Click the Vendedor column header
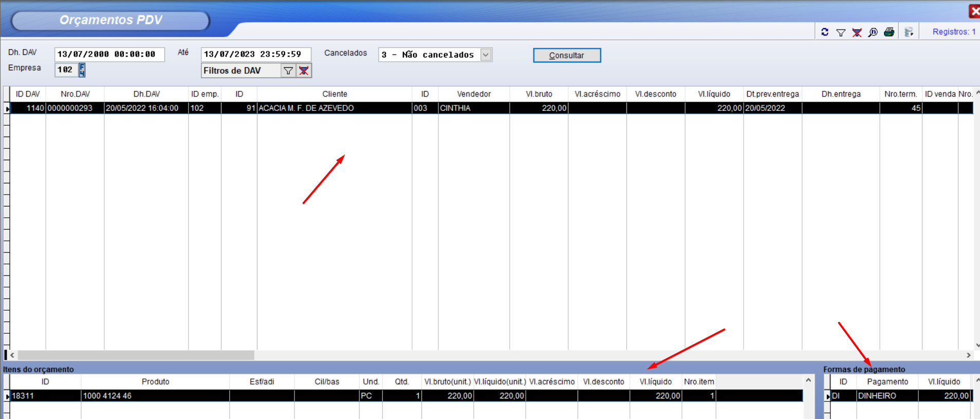Viewport: 980px width, 419px height. pos(474,94)
